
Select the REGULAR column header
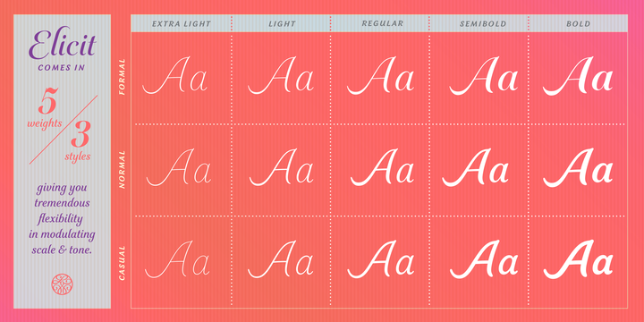point(383,24)
